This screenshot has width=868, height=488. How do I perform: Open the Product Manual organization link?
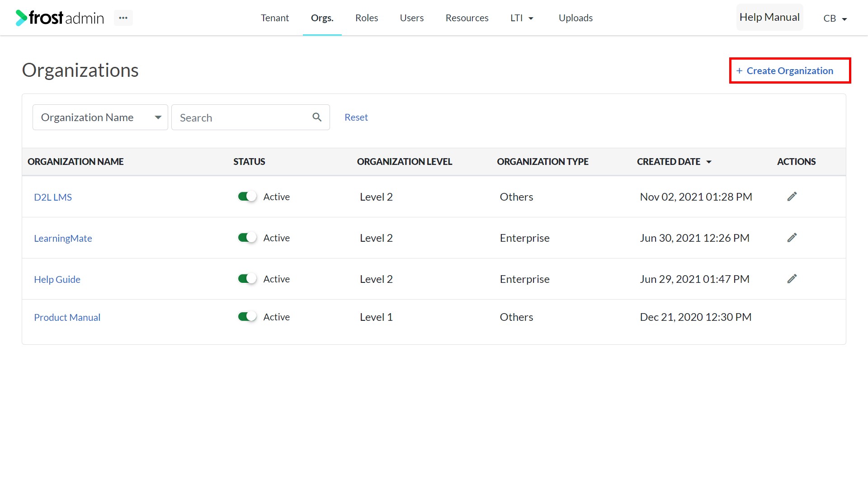coord(67,317)
